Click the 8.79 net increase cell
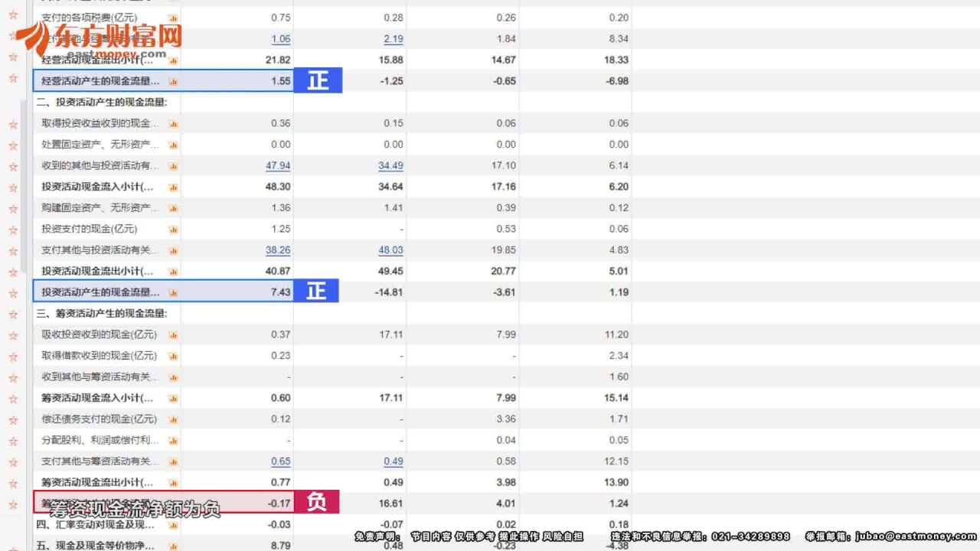Viewport: 980px width, 551px height. coord(281,546)
